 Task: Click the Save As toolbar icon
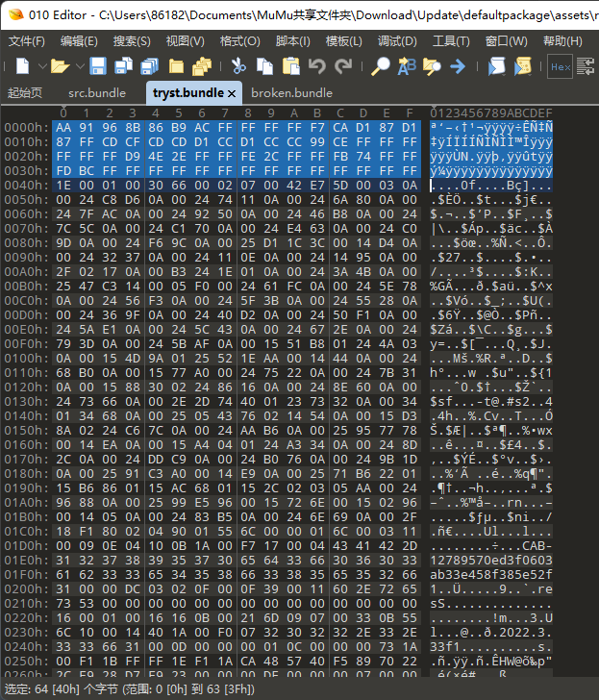[124, 66]
